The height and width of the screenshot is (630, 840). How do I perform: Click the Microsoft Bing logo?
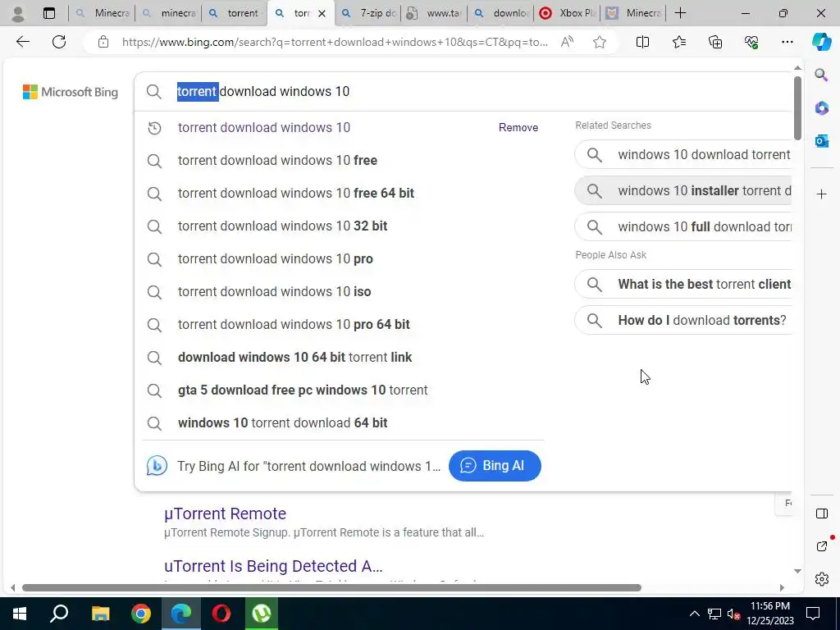tap(71, 92)
